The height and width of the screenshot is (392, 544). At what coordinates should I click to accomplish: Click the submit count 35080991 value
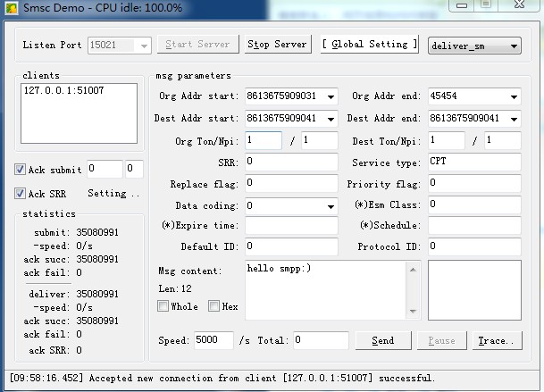pyautogui.click(x=97, y=232)
